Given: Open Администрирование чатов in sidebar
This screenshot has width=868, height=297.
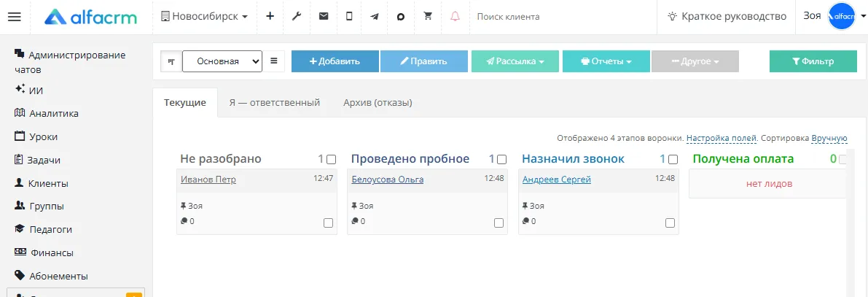Looking at the screenshot, I should pyautogui.click(x=70, y=62).
